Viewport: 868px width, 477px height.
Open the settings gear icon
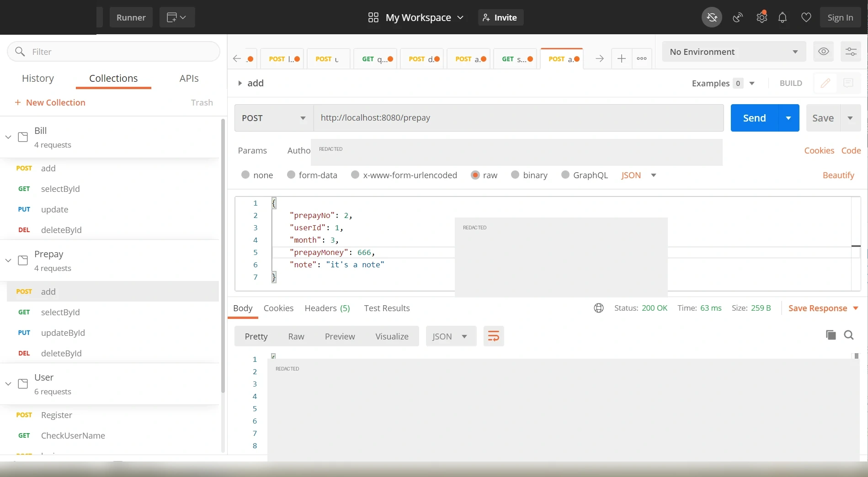pos(761,17)
